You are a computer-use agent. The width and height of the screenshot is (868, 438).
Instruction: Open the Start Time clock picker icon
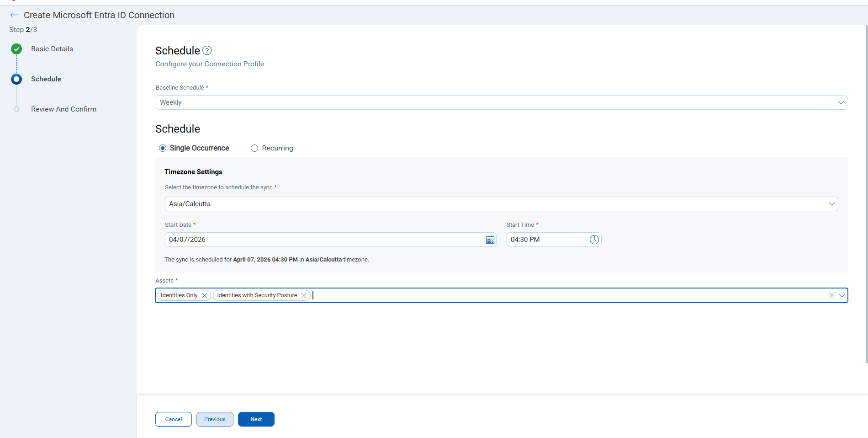594,240
